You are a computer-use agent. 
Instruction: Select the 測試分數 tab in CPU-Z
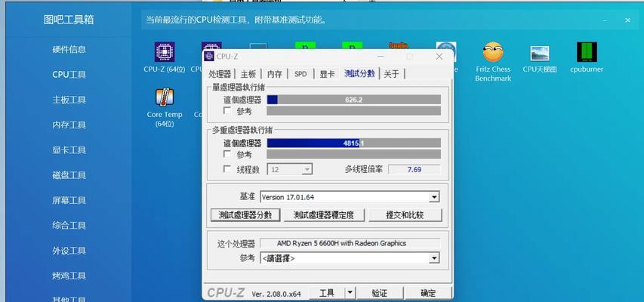pyautogui.click(x=360, y=73)
